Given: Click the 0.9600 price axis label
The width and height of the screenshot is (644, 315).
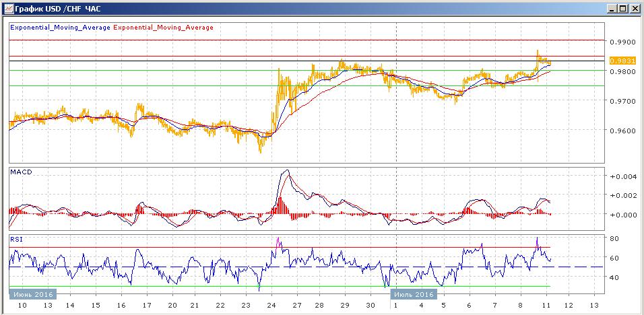Looking at the screenshot, I should [622, 131].
